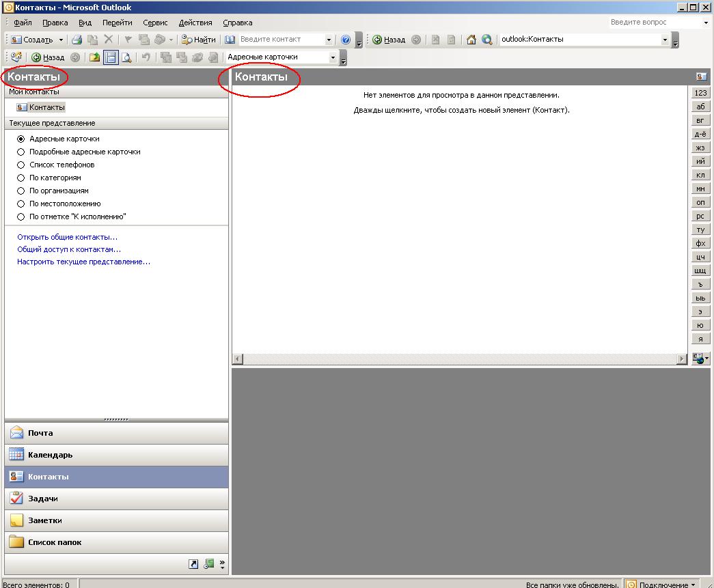Click the undo arrow toolbar icon
The width and height of the screenshot is (714, 588).
(146, 57)
